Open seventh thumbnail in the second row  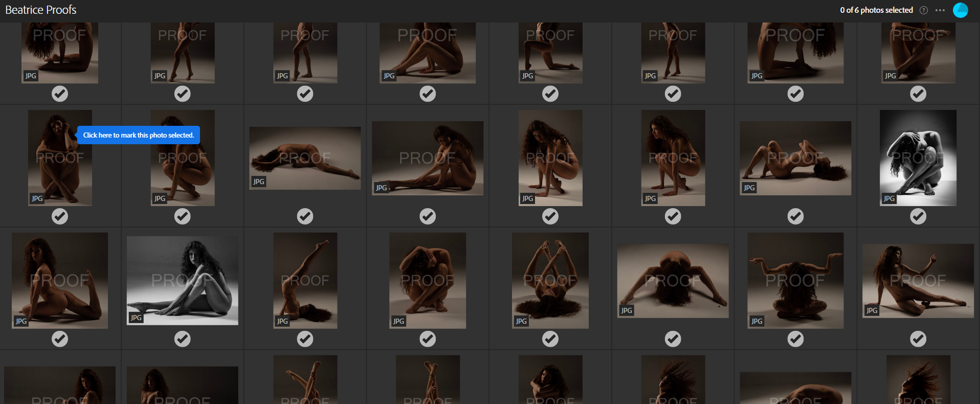(x=795, y=158)
